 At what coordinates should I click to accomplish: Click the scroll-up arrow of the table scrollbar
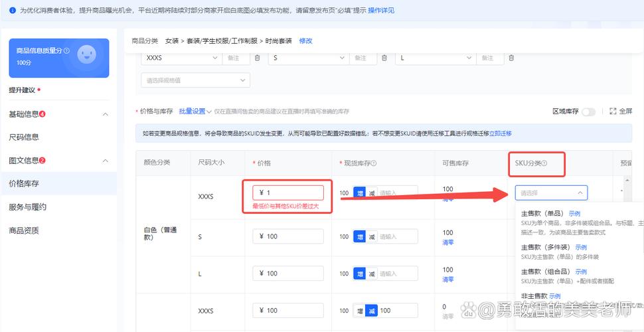627,180
